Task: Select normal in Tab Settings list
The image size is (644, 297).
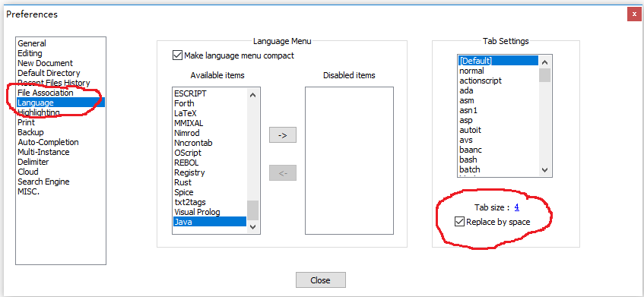Action: pyautogui.click(x=498, y=71)
